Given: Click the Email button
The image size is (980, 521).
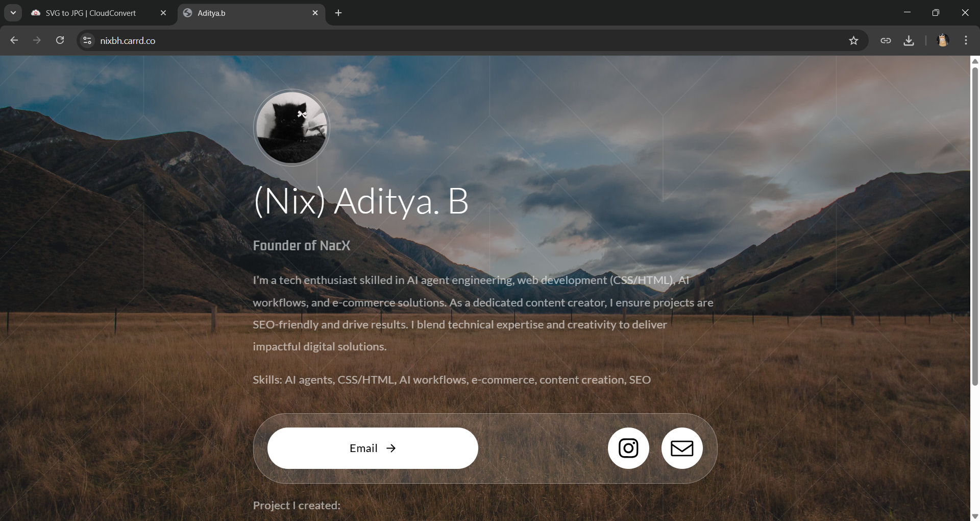Looking at the screenshot, I should click(372, 448).
